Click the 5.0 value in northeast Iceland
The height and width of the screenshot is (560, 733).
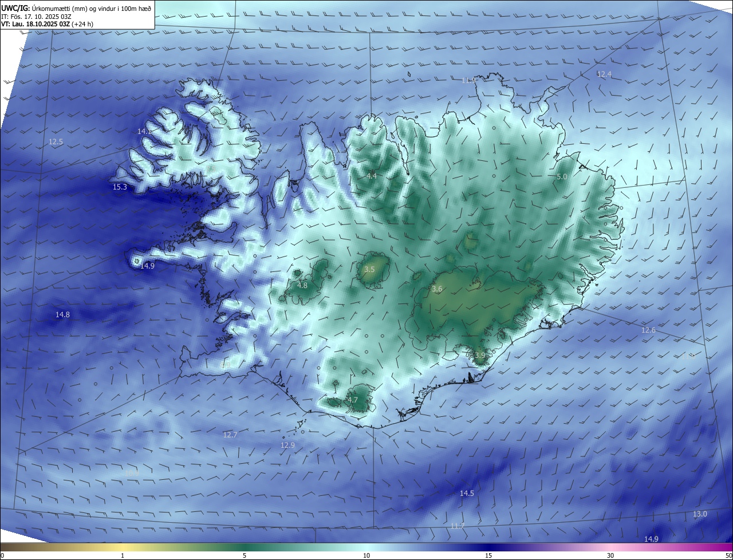tap(562, 177)
